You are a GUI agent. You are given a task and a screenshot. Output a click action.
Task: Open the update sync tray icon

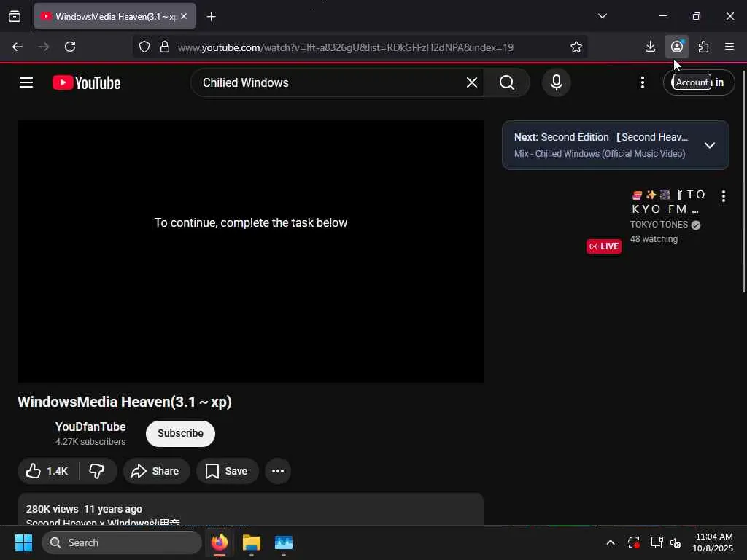point(633,542)
